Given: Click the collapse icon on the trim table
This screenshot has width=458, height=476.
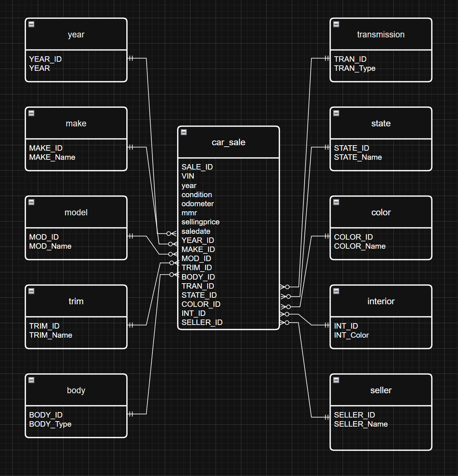Looking at the screenshot, I should tap(32, 291).
